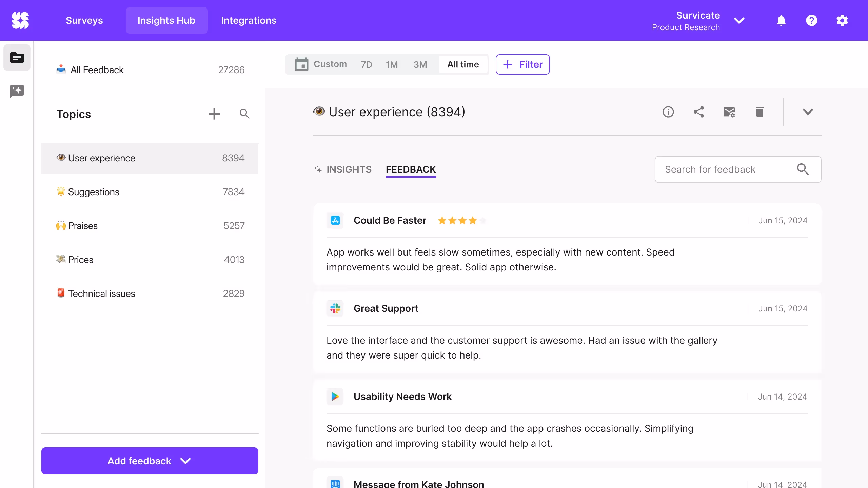Click the Topics heading
The image size is (868, 488).
[x=74, y=114]
